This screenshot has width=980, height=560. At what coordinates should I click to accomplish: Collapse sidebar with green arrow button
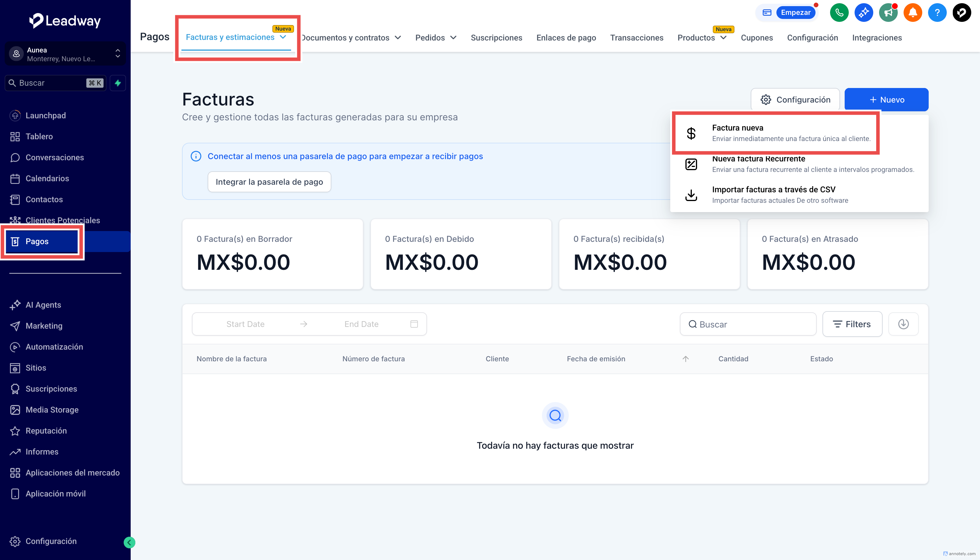(129, 542)
